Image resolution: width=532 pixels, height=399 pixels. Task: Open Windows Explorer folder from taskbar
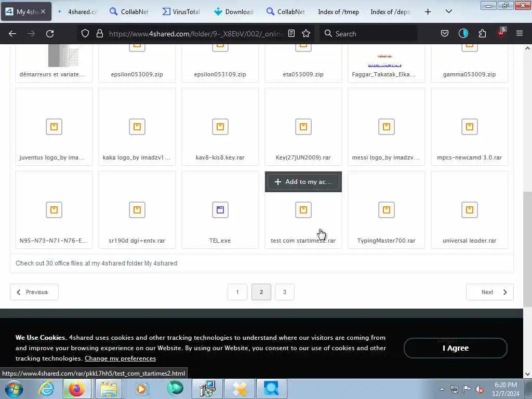(x=108, y=389)
